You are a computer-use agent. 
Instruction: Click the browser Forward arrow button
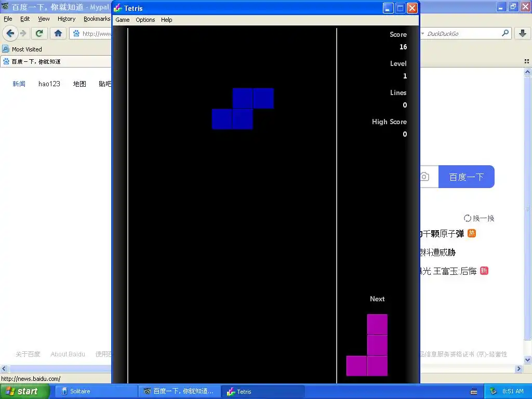[23, 33]
